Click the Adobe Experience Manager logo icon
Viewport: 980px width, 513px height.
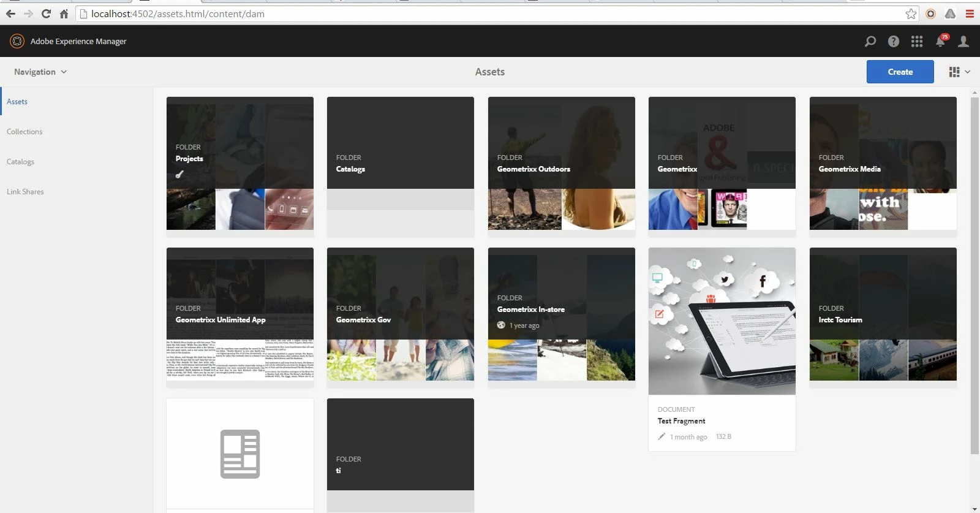click(17, 41)
